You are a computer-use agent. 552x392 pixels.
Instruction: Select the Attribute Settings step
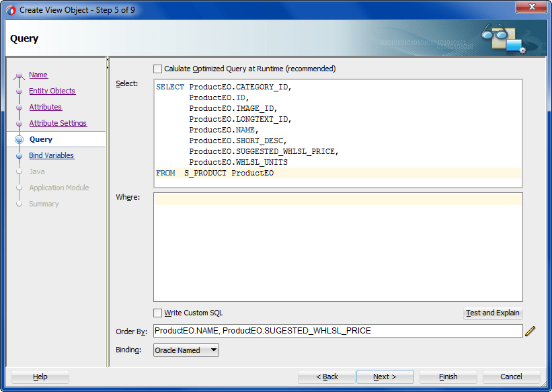pyautogui.click(x=59, y=123)
